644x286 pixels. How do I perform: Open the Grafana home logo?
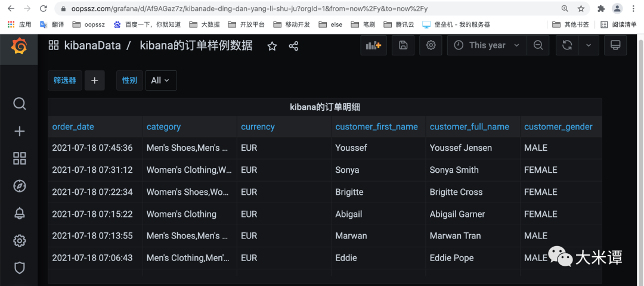point(19,46)
